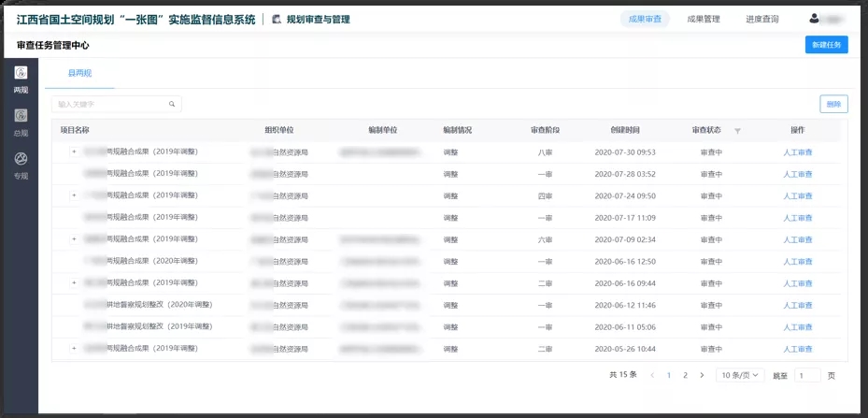Click the search magnifier icon
Viewport: 868px width, 418px height.
tap(172, 104)
